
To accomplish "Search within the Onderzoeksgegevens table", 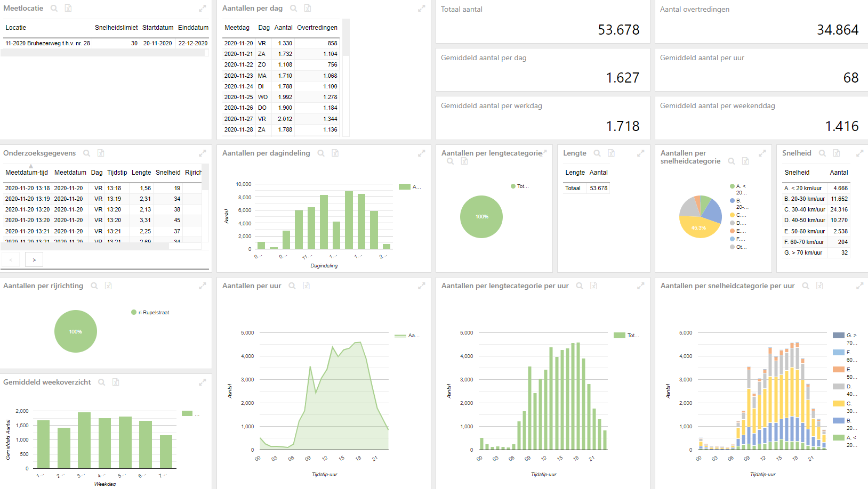I will [86, 153].
